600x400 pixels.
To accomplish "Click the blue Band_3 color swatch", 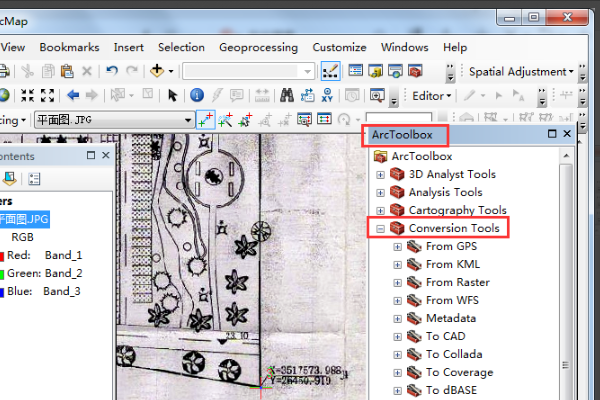I will tap(2, 292).
